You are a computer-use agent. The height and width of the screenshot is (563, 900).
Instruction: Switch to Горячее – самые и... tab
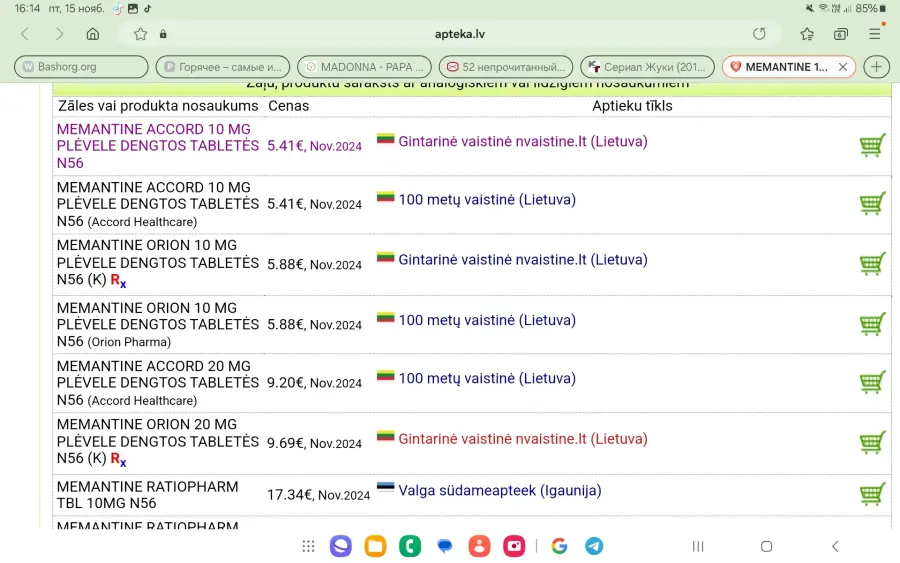point(223,67)
